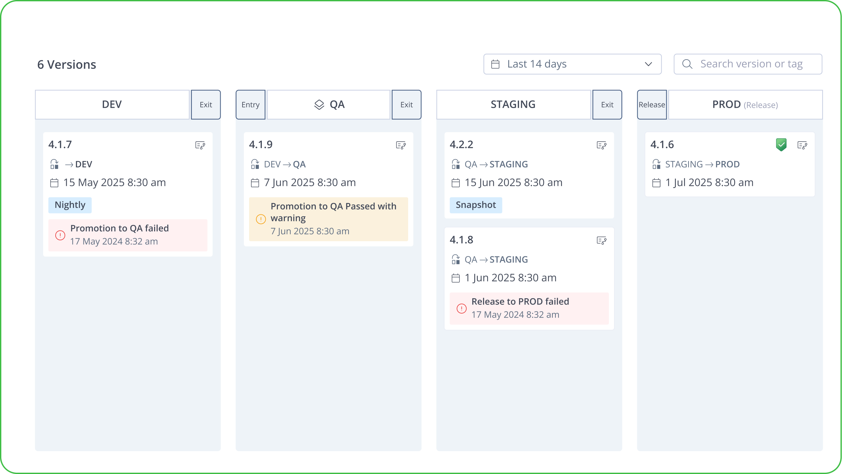
Task: Click date text 15 May 2025 8:30 am
Action: [115, 183]
